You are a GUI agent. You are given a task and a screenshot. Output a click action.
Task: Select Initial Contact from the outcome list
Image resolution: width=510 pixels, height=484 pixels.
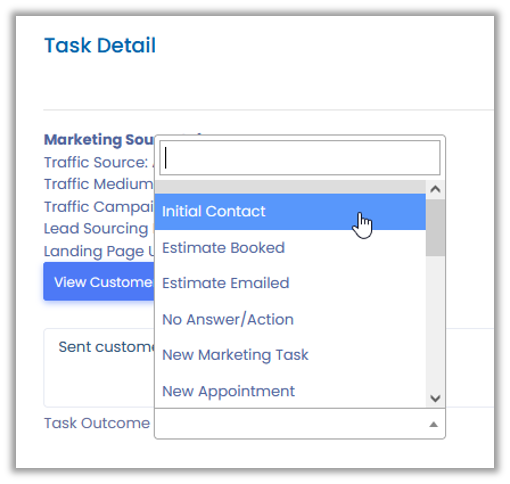click(290, 211)
